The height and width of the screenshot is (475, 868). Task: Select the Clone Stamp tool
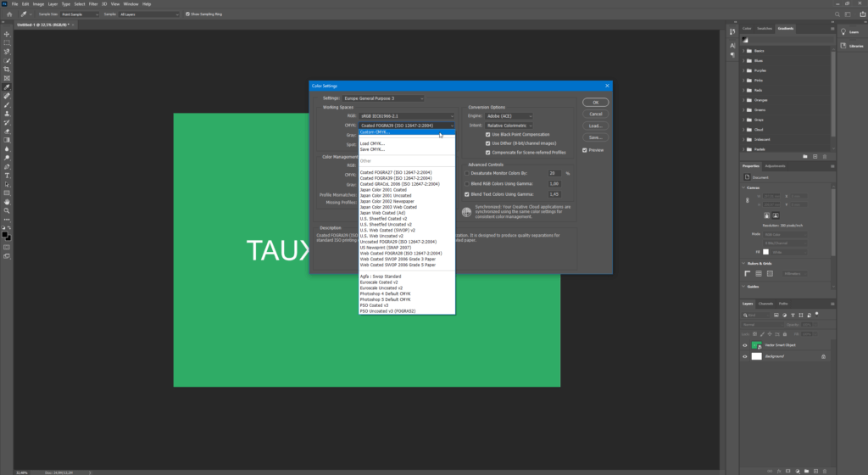(x=7, y=114)
